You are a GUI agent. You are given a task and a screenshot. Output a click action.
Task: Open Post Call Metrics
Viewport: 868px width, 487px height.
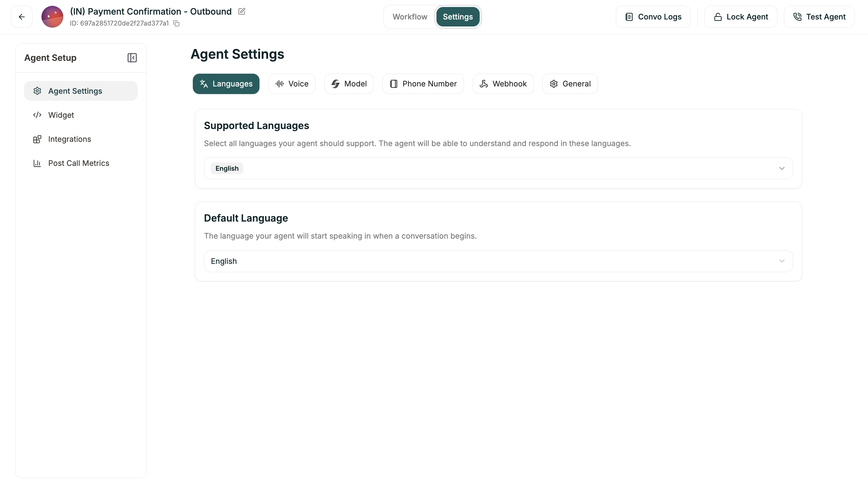[79, 163]
